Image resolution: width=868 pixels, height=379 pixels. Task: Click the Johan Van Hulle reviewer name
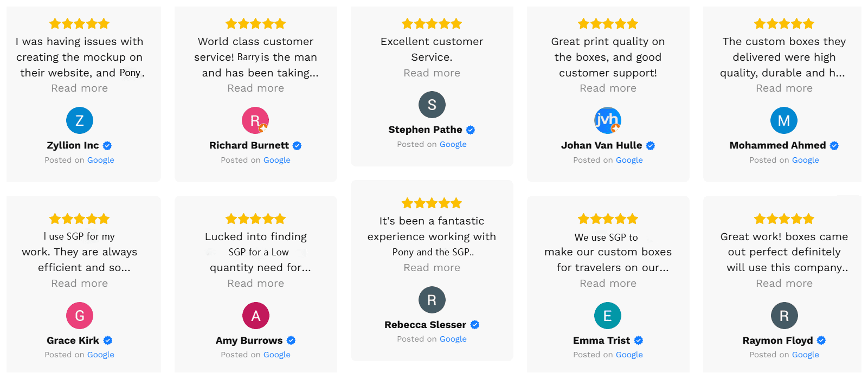click(601, 145)
